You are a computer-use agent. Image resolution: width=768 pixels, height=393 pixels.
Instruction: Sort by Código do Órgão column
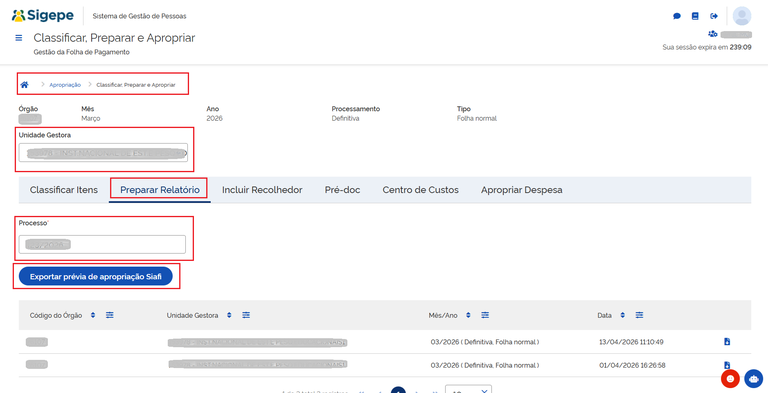pyautogui.click(x=93, y=315)
